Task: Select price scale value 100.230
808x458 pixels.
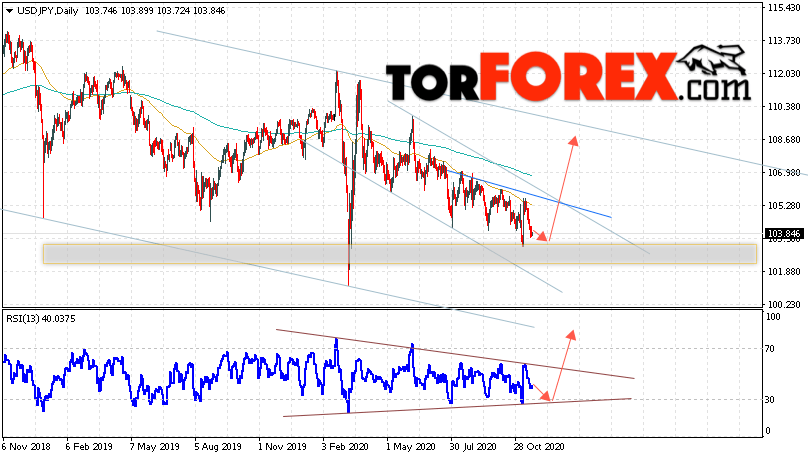Action: coord(784,304)
